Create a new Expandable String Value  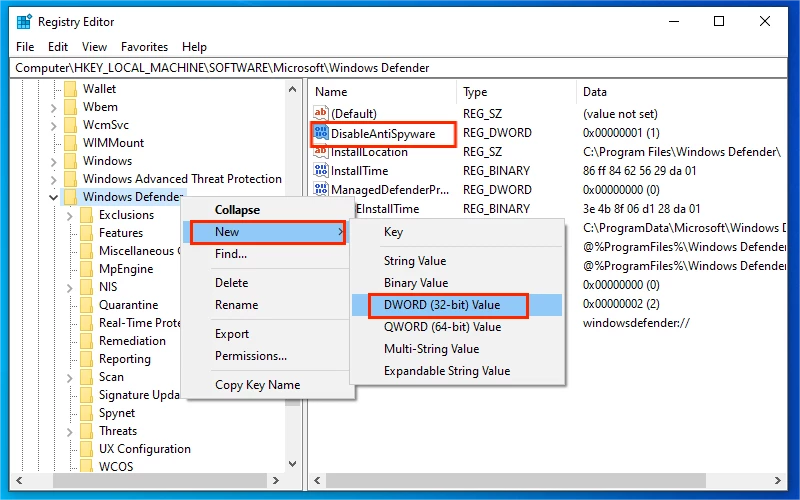point(457,371)
